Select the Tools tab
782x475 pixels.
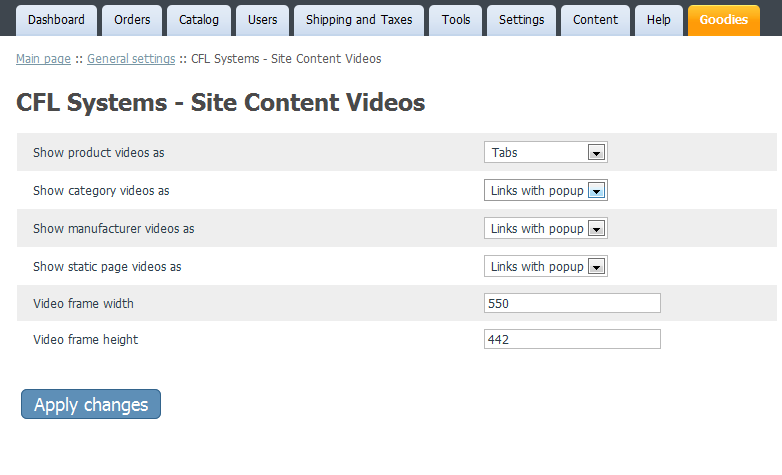click(x=456, y=20)
